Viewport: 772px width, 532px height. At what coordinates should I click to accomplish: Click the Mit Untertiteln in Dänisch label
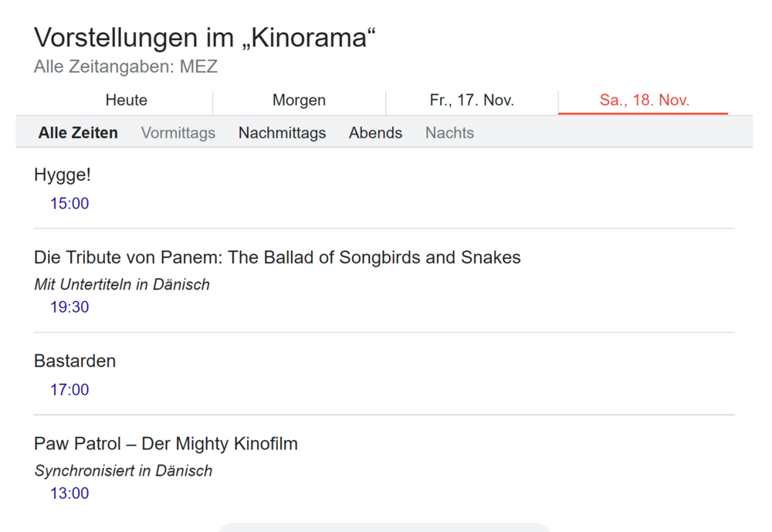coord(122,284)
